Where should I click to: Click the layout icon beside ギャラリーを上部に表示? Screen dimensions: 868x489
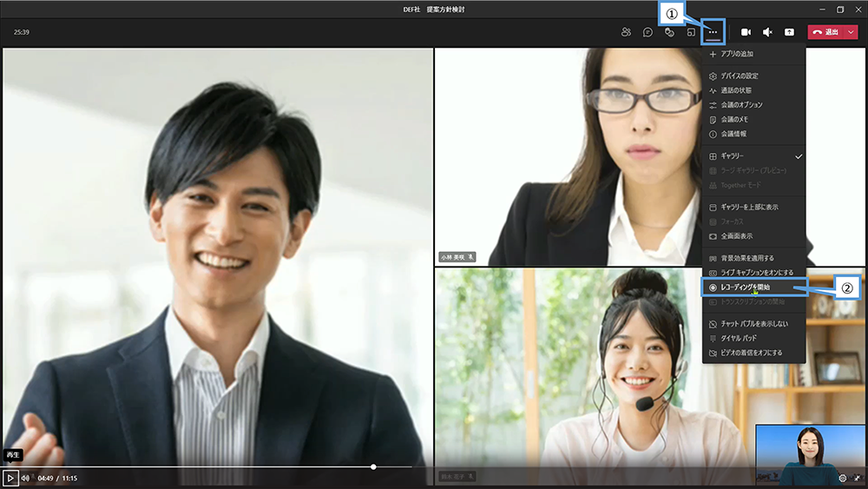(x=713, y=208)
